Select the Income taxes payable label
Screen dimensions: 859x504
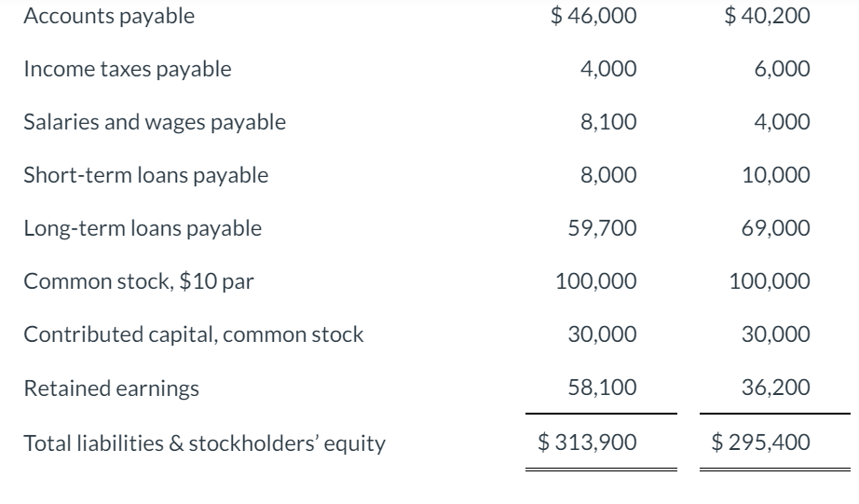(x=128, y=69)
